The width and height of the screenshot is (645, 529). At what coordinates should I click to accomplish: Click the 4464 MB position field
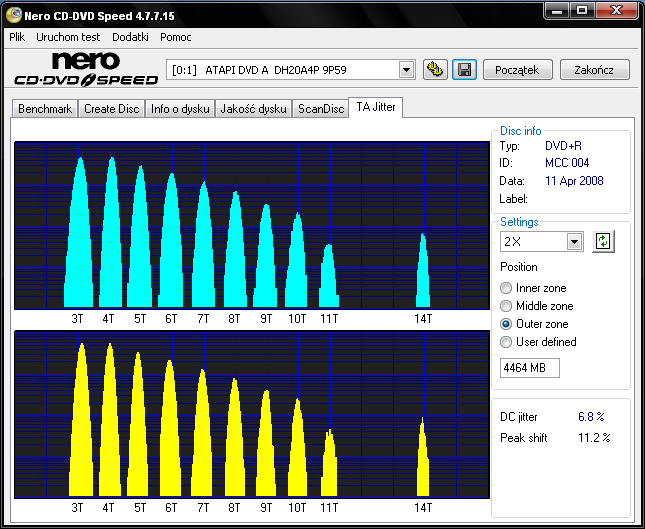(530, 368)
